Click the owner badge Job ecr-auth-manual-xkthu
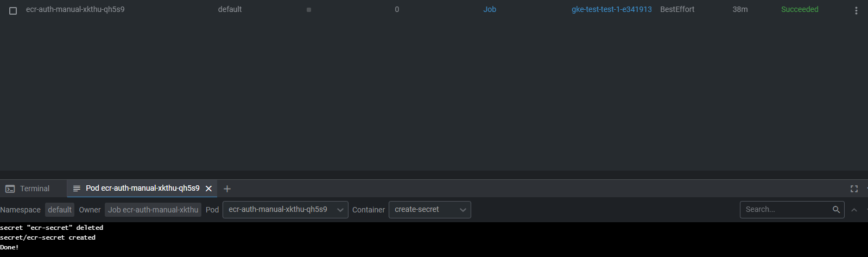868x257 pixels. coord(153,210)
